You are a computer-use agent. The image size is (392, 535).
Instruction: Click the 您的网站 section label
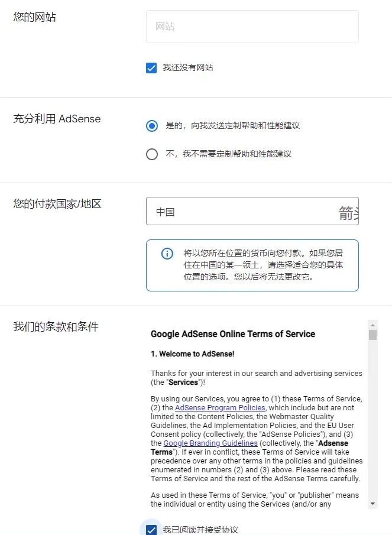coord(34,17)
